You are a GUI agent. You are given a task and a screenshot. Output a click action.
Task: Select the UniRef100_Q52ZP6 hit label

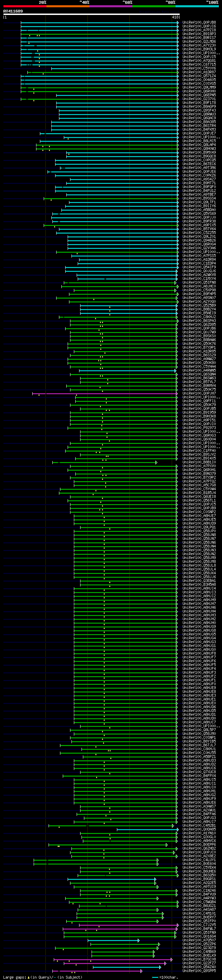pos(199,944)
